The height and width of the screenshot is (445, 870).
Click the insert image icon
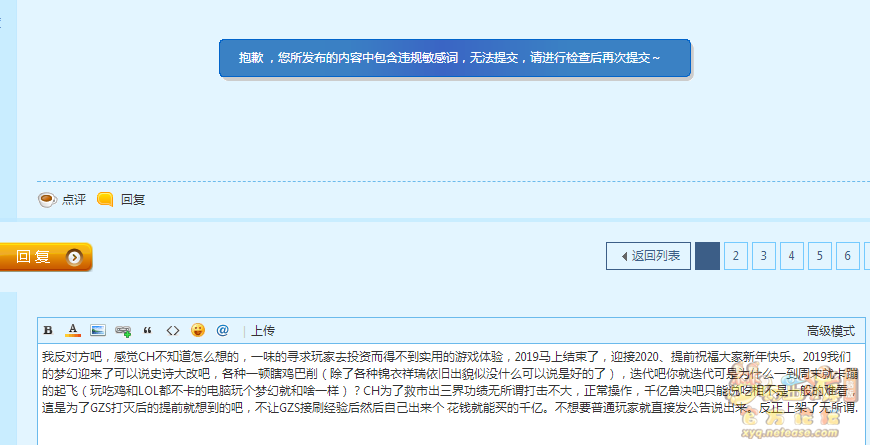click(98, 330)
